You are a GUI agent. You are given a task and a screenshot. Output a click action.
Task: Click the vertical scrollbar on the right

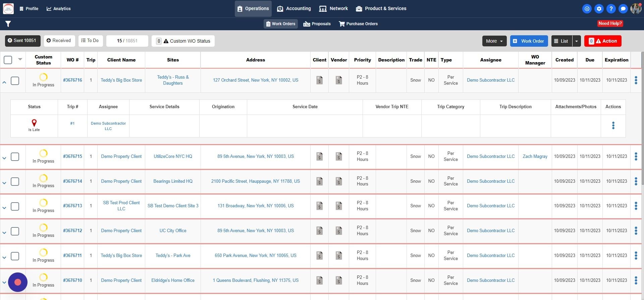coord(642,118)
